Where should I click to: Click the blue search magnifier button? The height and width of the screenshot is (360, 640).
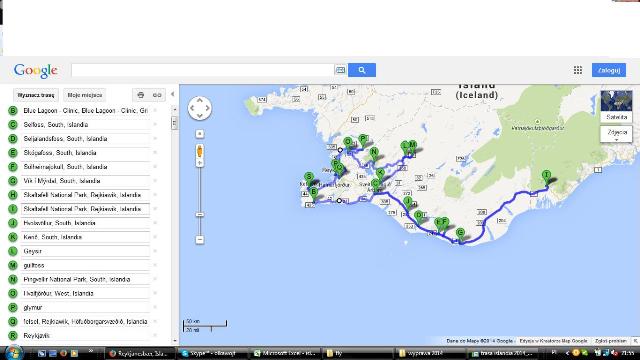[362, 70]
